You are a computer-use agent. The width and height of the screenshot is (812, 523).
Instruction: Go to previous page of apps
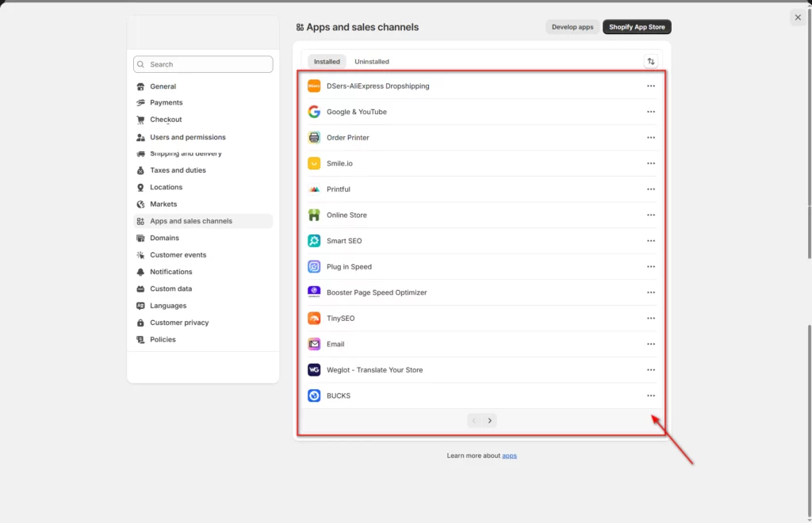point(474,421)
